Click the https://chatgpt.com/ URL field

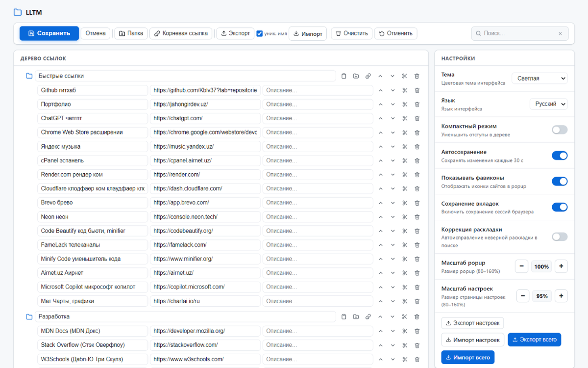point(205,118)
